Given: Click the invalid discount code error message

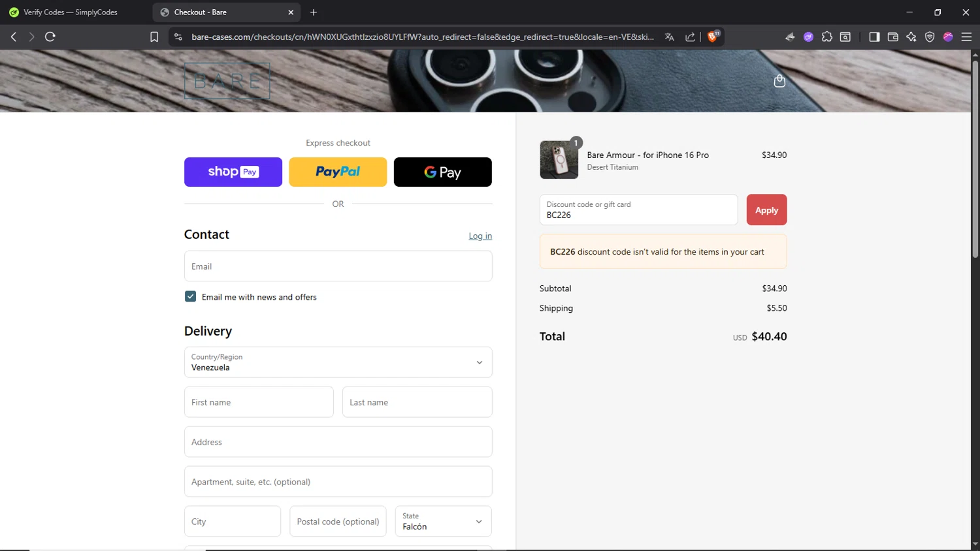Looking at the screenshot, I should pyautogui.click(x=663, y=251).
